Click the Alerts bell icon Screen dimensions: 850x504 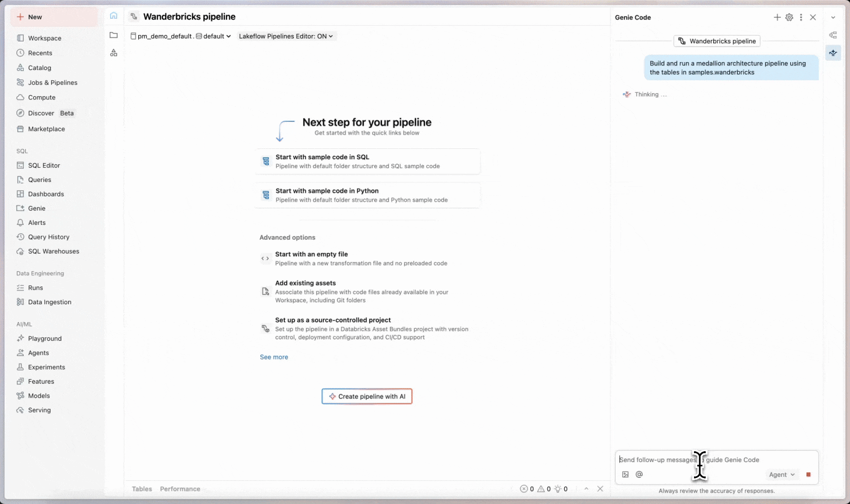20,223
